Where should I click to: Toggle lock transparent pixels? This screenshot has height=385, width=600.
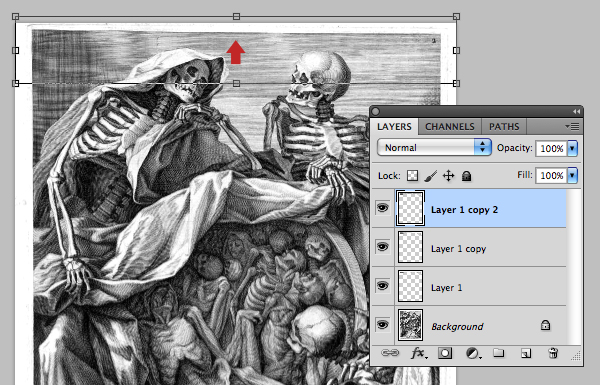click(412, 176)
